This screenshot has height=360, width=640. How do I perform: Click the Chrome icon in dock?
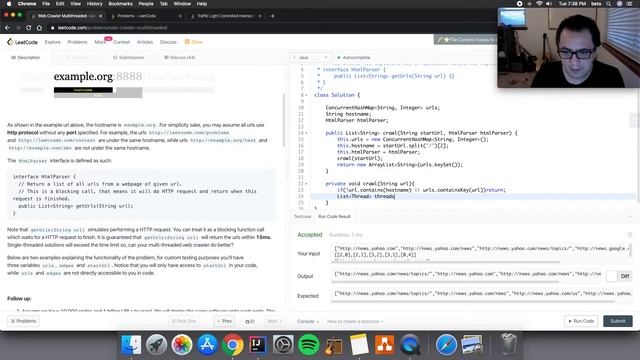(233, 345)
